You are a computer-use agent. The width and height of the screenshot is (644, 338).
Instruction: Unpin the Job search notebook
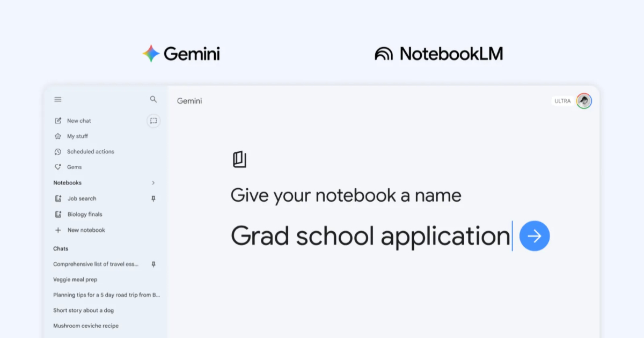tap(153, 199)
